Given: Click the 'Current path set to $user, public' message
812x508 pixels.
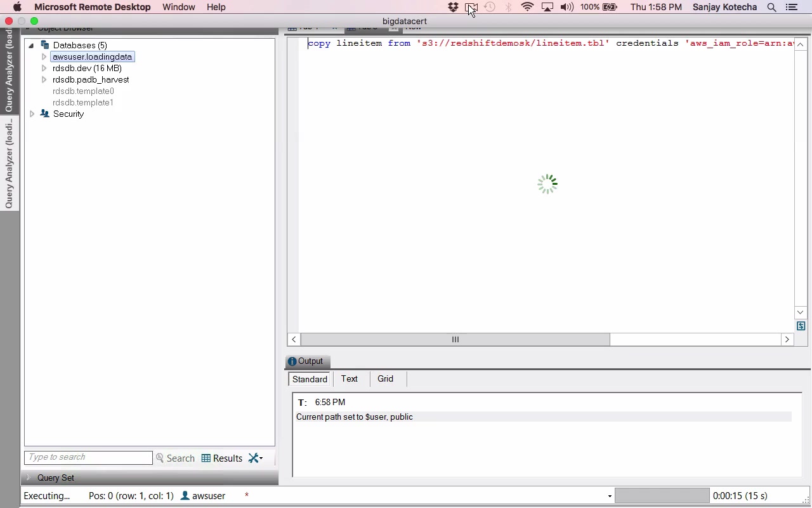Looking at the screenshot, I should click(x=355, y=417).
